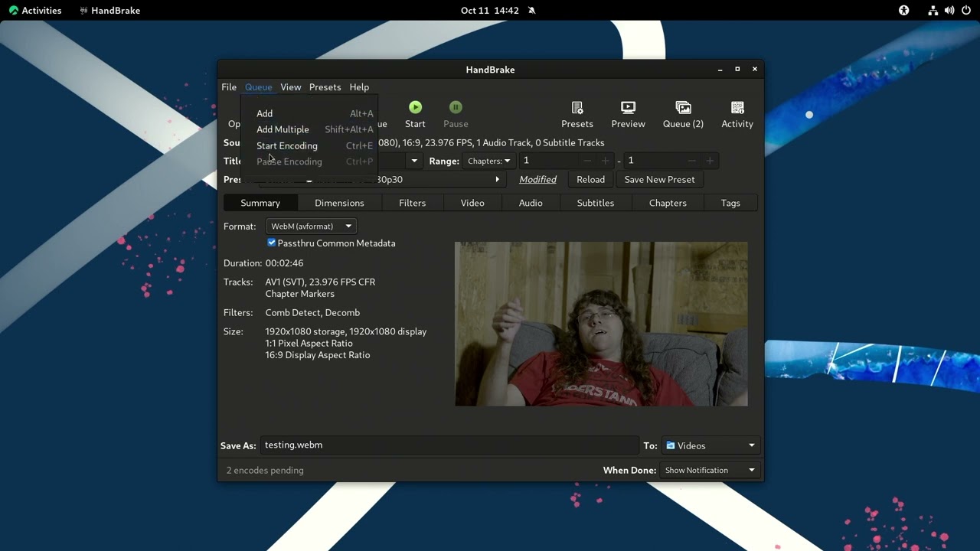The width and height of the screenshot is (980, 551).
Task: Switch to the Video tab
Action: pos(472,203)
